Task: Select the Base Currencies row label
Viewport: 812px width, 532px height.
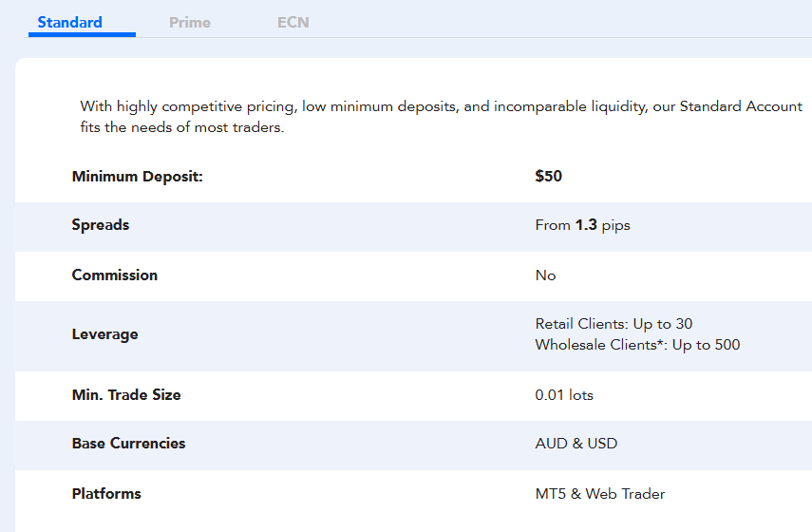Action: [x=128, y=444]
